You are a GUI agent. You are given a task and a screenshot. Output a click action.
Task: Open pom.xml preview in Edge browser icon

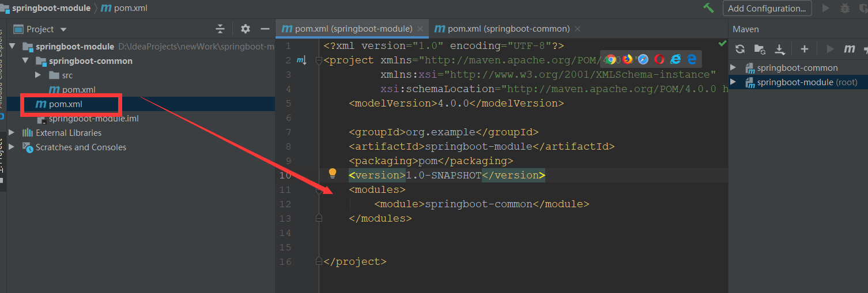[x=692, y=59]
